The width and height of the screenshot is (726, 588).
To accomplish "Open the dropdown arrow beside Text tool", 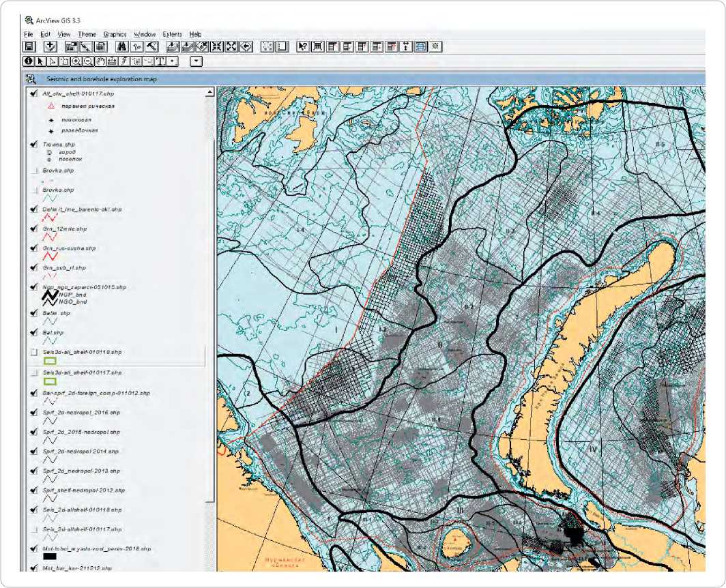I will coord(173,61).
